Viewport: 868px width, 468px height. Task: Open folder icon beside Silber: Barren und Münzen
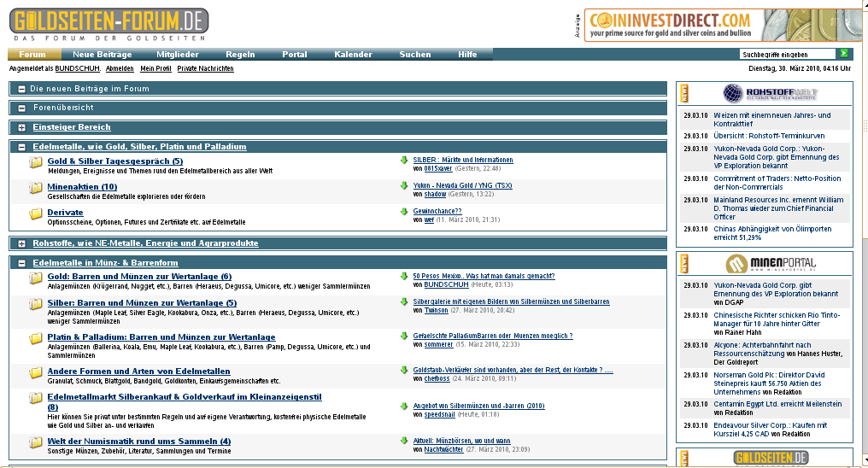(35, 304)
